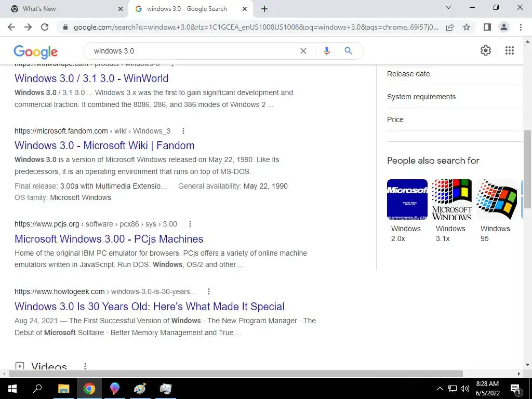Open Microsoft Windows 3.00 - PCjs Machines result
The height and width of the screenshot is (399, 532).
point(109,239)
